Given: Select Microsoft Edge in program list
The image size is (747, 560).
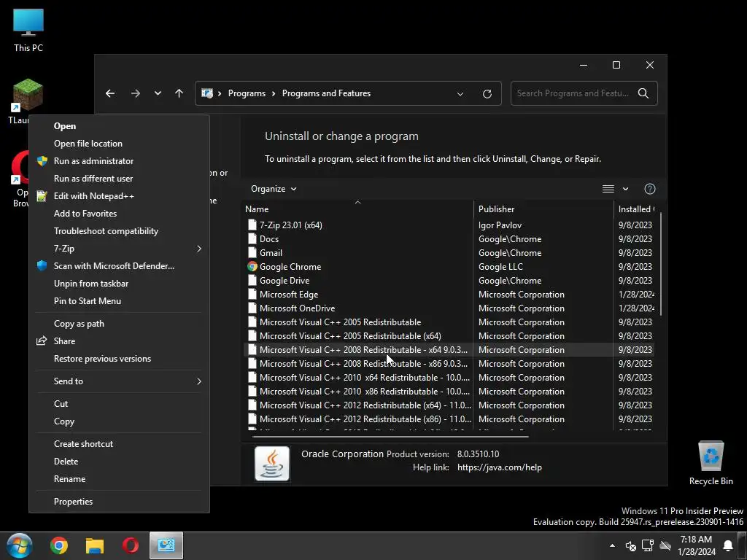Looking at the screenshot, I should [x=449, y=295].
